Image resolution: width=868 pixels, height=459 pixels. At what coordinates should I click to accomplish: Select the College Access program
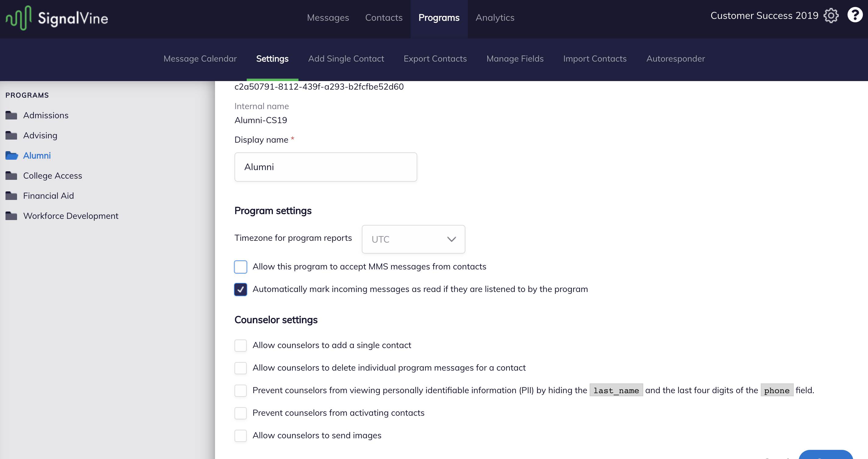[53, 176]
